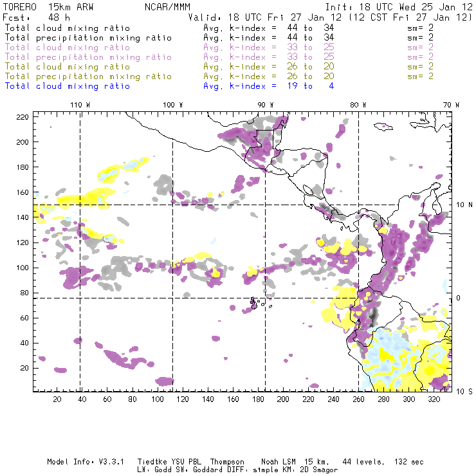Click the '132 sec' timestep text
The height and width of the screenshot is (476, 476).
[x=408, y=462]
